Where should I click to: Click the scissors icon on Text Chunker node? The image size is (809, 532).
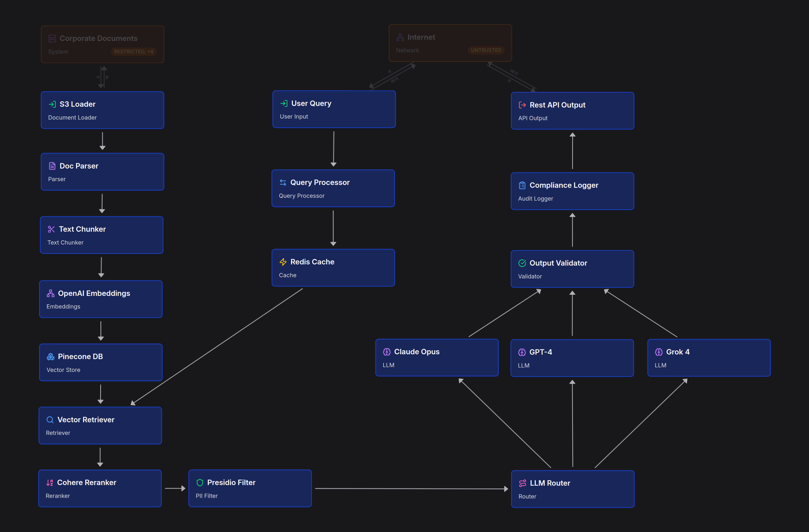pyautogui.click(x=51, y=229)
